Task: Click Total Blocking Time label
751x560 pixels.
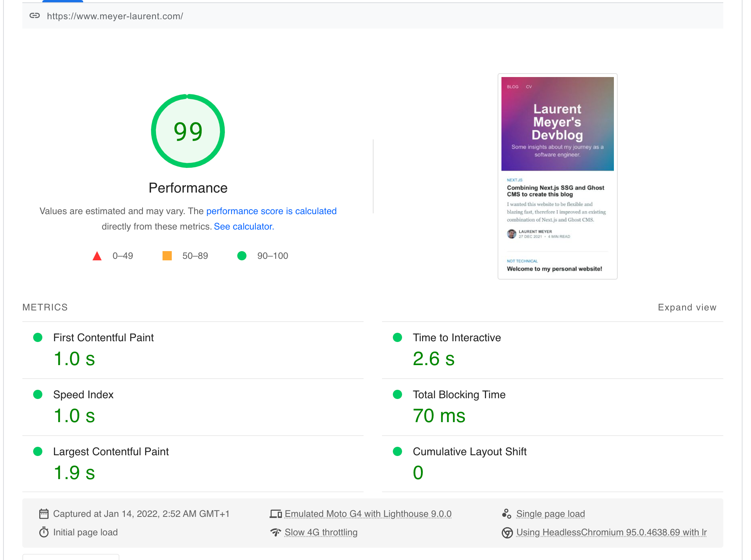Action: pos(459,395)
